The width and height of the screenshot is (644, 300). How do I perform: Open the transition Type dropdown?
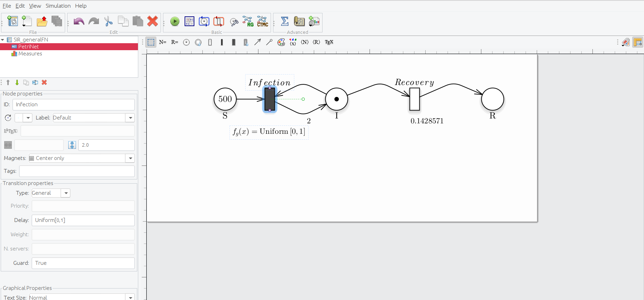click(66, 193)
